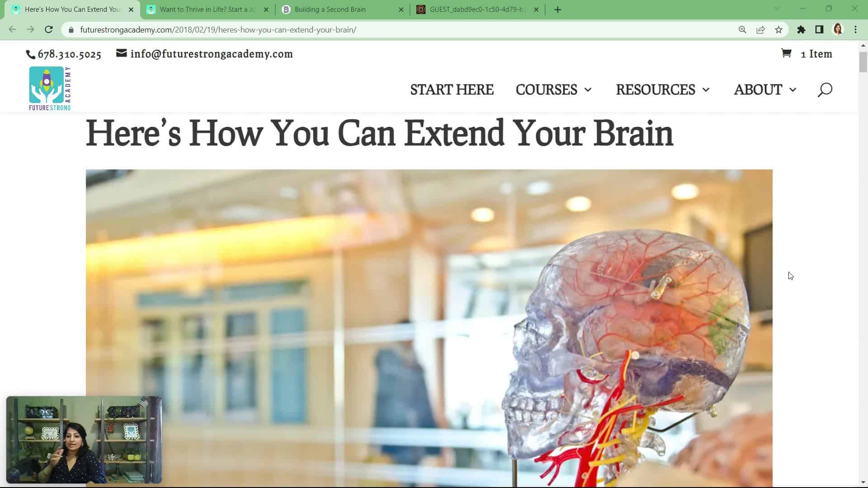Open the Chrome extensions puzzle icon

click(802, 30)
